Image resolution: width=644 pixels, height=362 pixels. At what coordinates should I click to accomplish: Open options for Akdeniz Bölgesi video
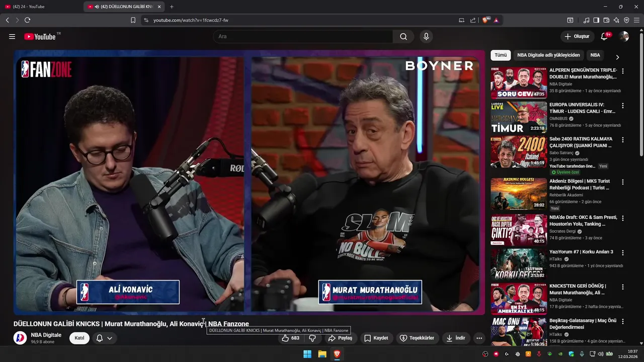(623, 182)
